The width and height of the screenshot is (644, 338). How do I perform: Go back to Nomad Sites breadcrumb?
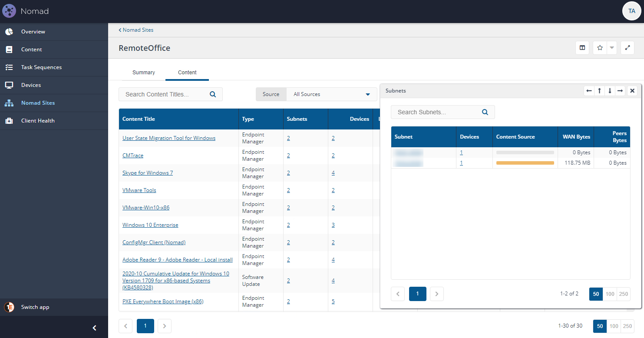136,30
